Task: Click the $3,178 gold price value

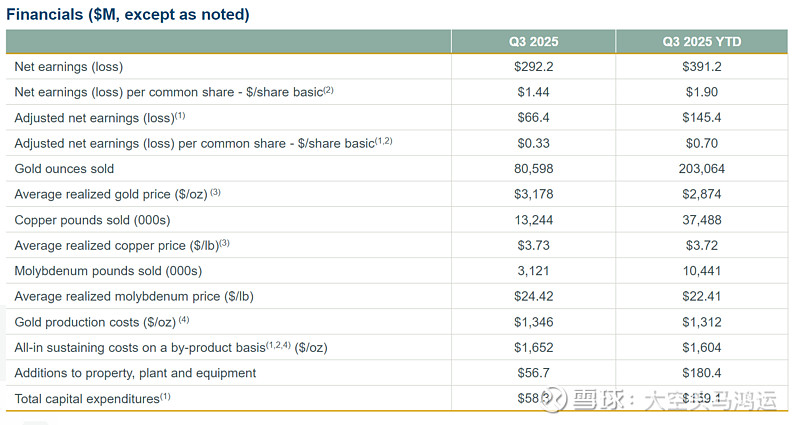Action: pos(533,194)
